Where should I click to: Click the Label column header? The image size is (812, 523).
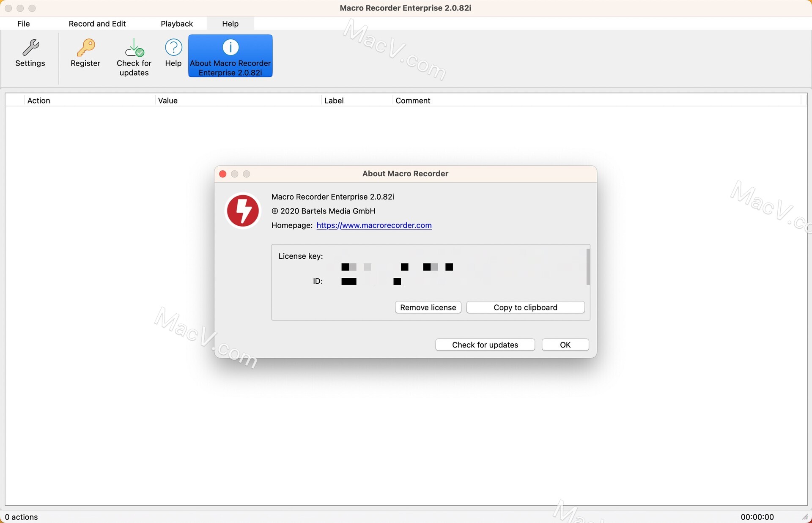pyautogui.click(x=357, y=101)
